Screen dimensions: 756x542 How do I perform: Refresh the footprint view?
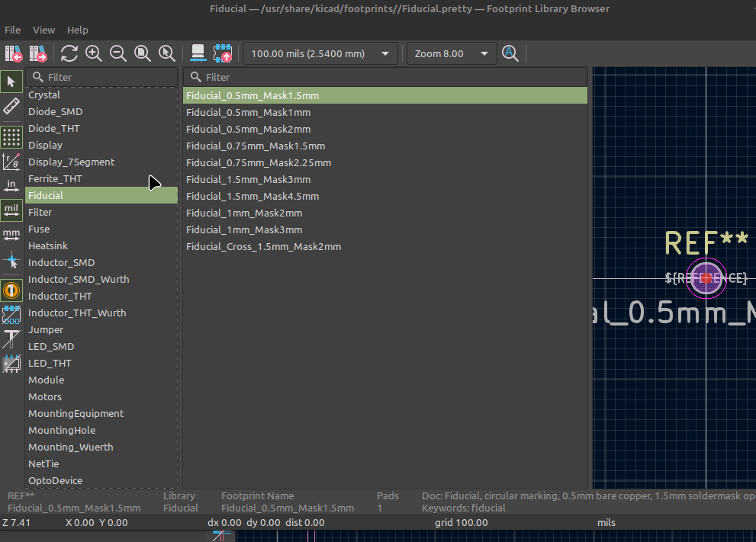pos(69,53)
